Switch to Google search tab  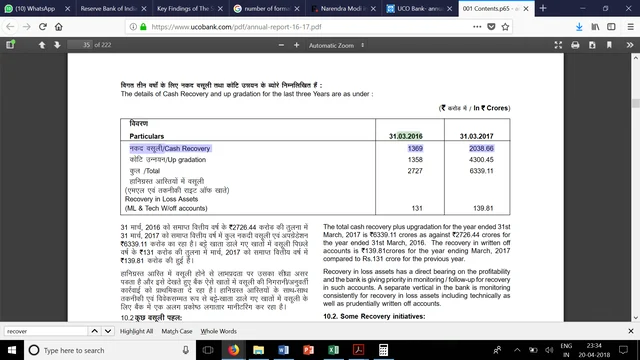coord(261,9)
